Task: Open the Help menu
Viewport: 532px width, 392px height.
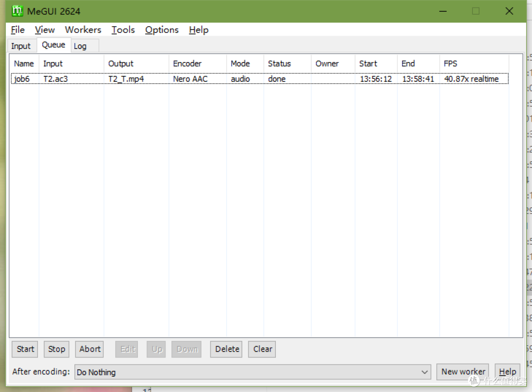Action: click(x=199, y=30)
